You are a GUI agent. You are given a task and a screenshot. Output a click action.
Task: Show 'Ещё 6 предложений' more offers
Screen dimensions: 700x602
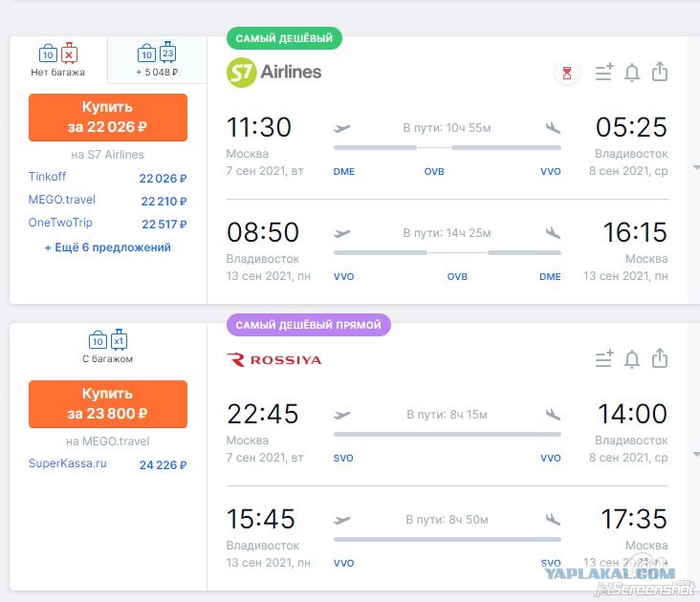(x=108, y=247)
